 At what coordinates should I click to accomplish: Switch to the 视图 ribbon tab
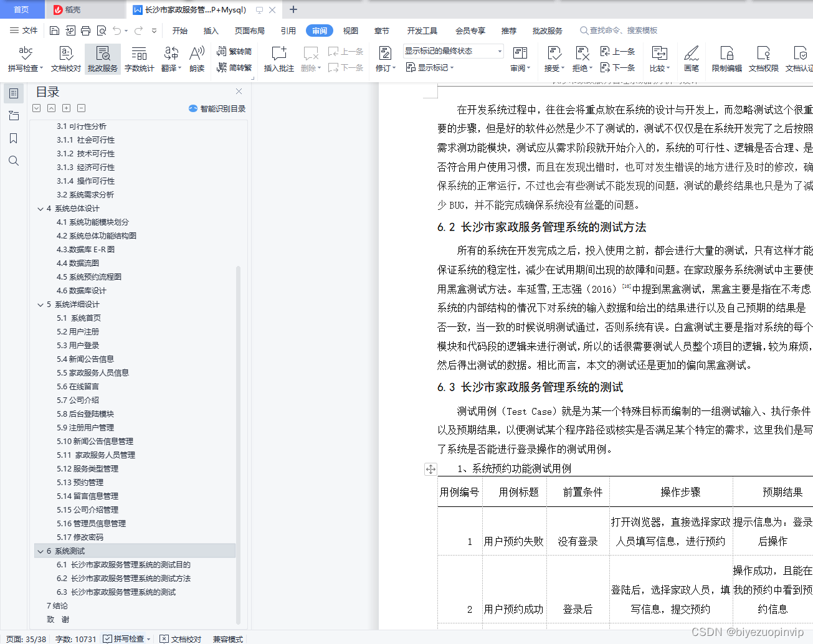[351, 31]
